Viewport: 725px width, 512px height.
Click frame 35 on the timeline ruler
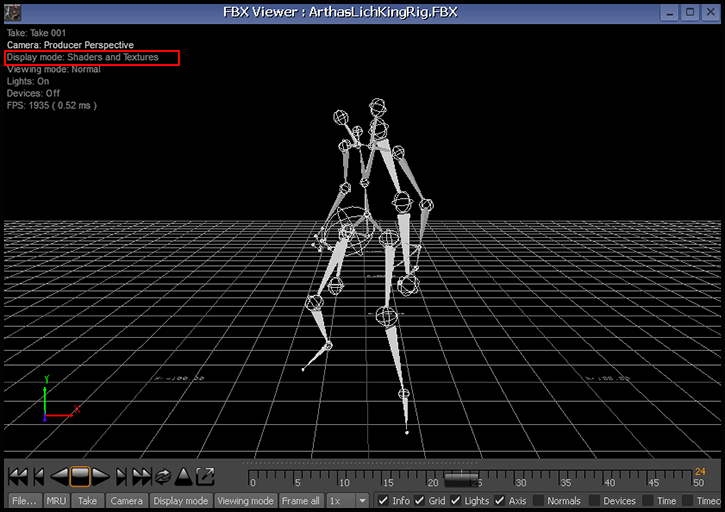point(566,483)
